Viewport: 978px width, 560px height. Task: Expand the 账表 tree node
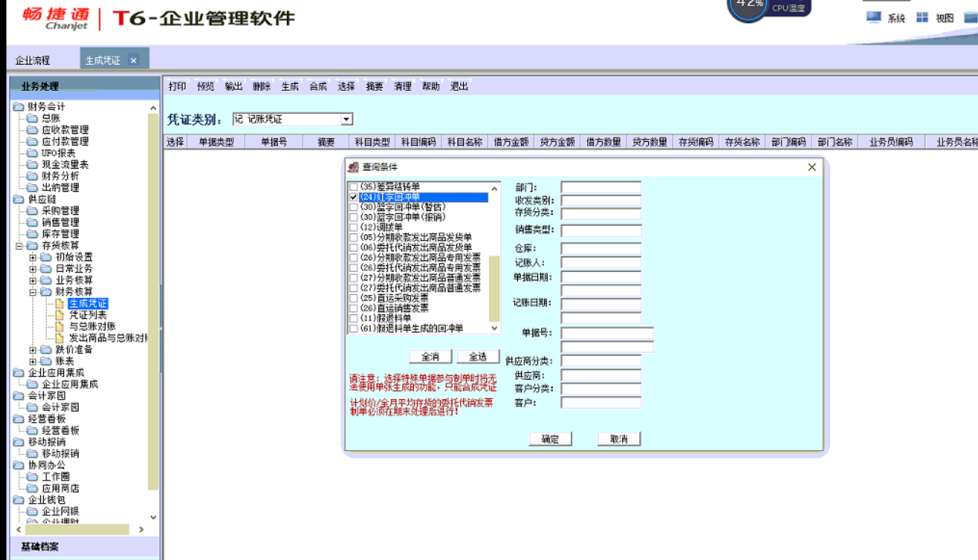click(33, 361)
